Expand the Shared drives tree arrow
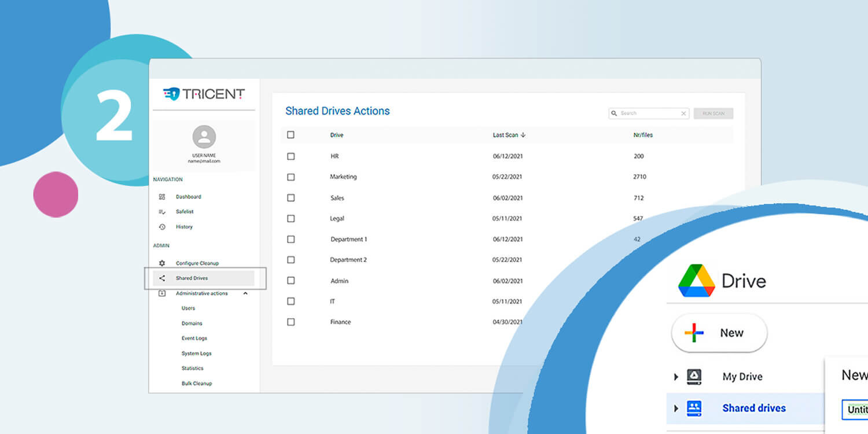 676,408
